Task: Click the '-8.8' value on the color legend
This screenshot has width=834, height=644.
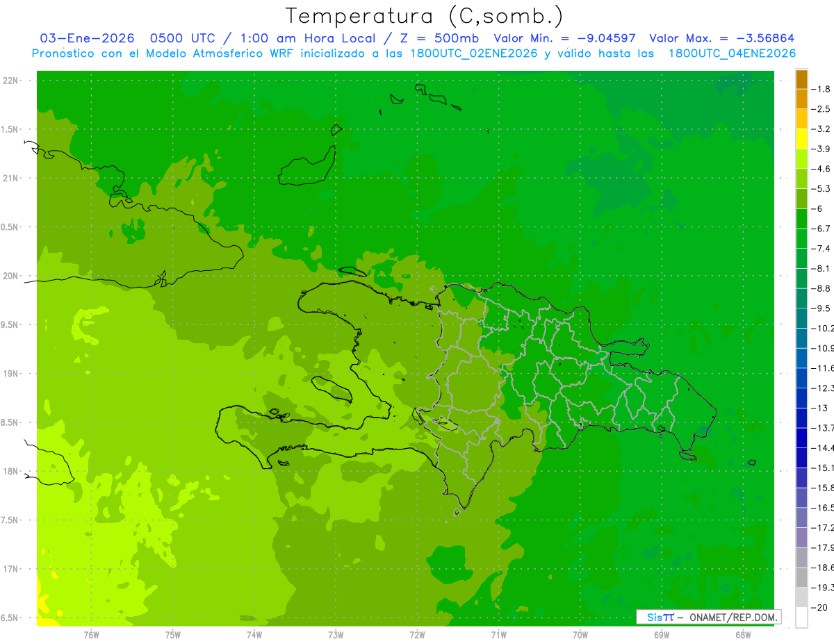Action: pos(821,288)
